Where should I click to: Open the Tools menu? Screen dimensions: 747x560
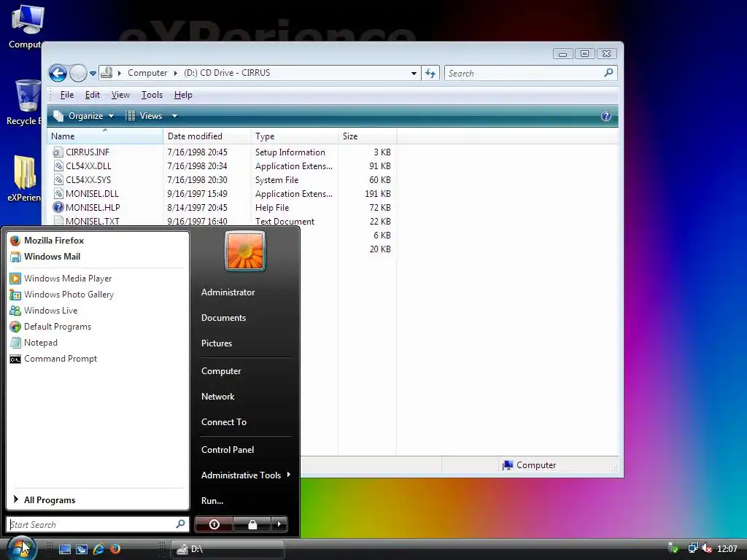[x=152, y=95]
